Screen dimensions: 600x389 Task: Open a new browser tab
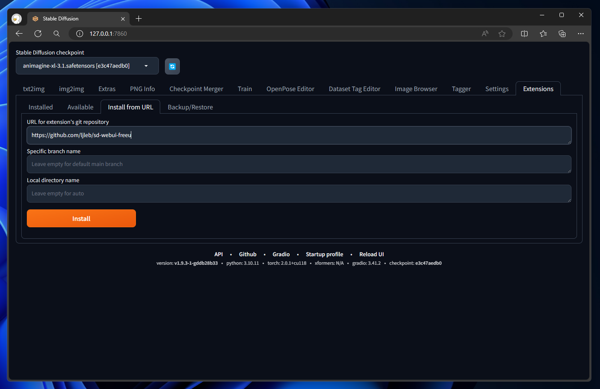[x=139, y=19]
